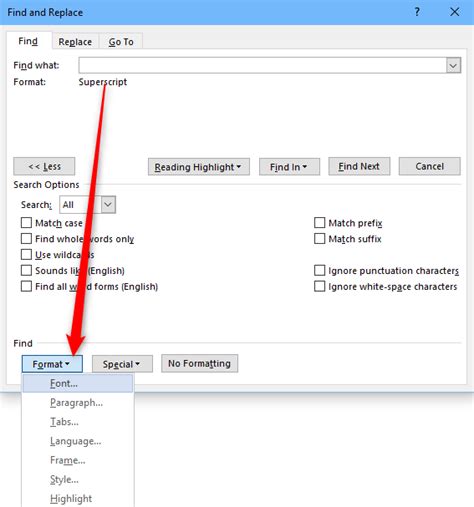Open the Special dropdown button

[x=122, y=364]
